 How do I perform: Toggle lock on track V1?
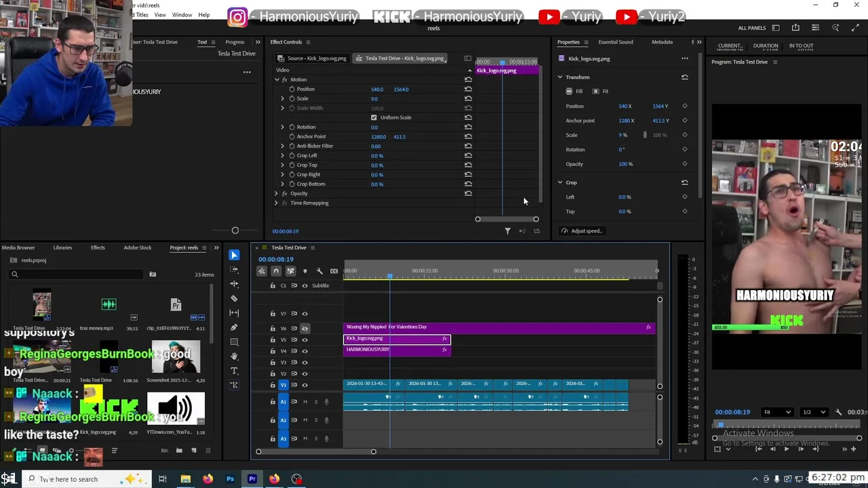coord(273,385)
